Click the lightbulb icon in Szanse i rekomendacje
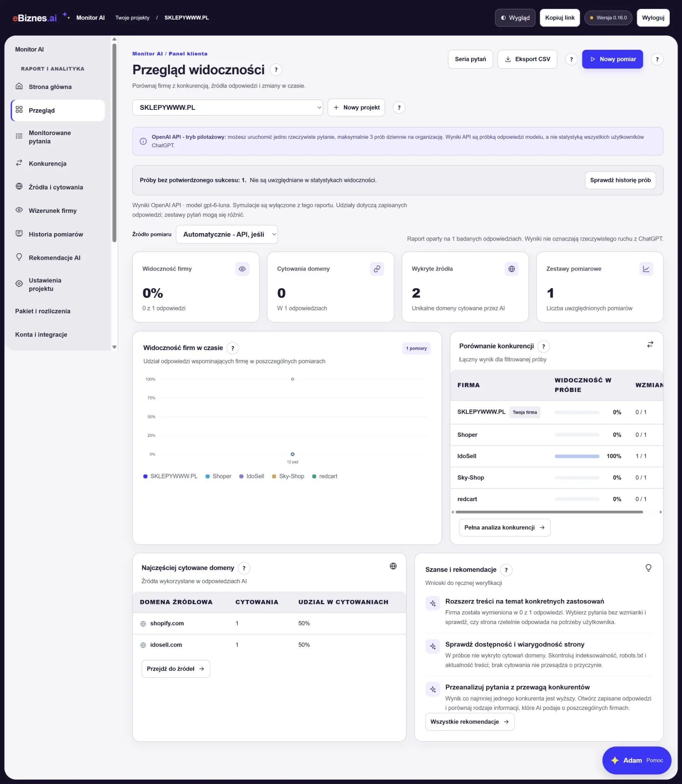This screenshot has width=682, height=784. point(648,568)
